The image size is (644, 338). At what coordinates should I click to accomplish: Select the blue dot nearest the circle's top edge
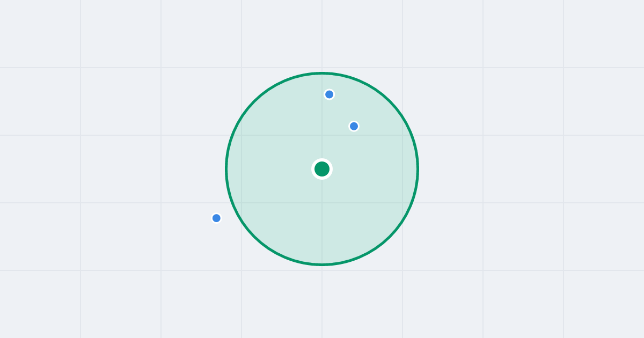coord(330,94)
